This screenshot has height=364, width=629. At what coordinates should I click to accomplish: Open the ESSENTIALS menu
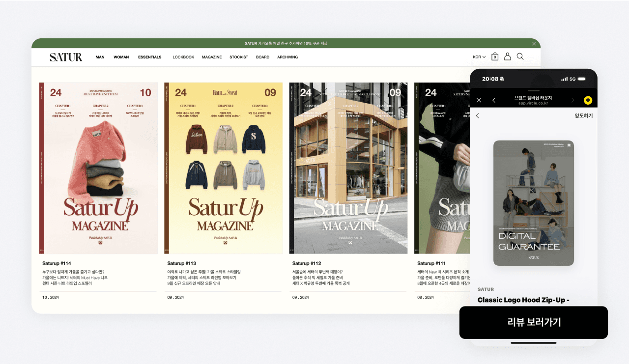click(x=150, y=57)
